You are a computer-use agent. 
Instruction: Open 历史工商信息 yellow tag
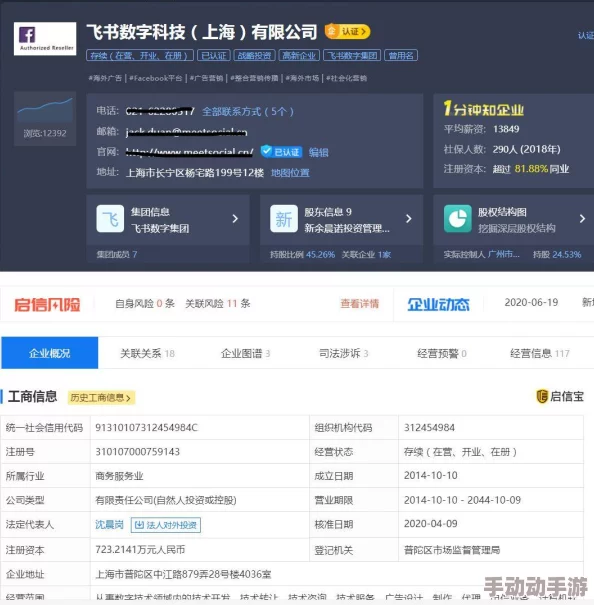click(x=101, y=397)
